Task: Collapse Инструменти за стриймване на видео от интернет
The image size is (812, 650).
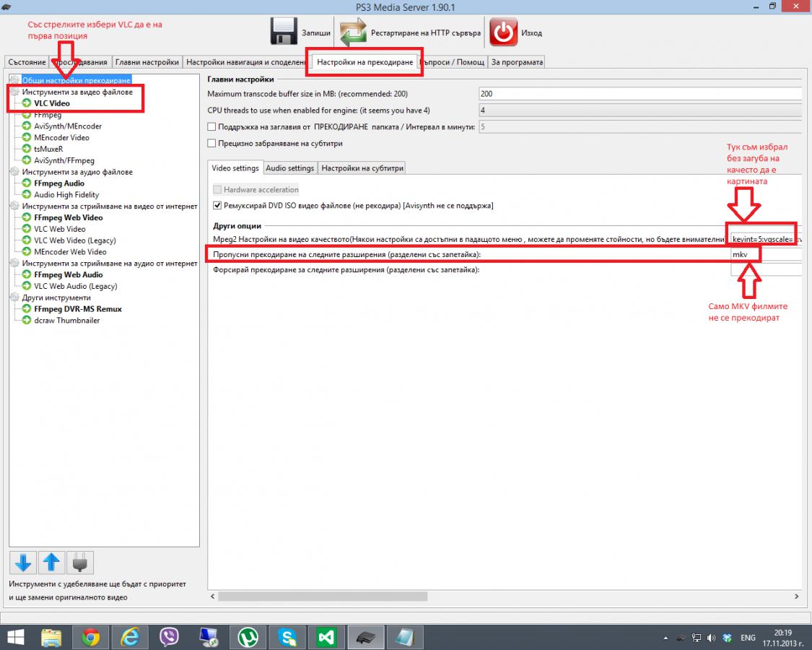Action: [14, 206]
